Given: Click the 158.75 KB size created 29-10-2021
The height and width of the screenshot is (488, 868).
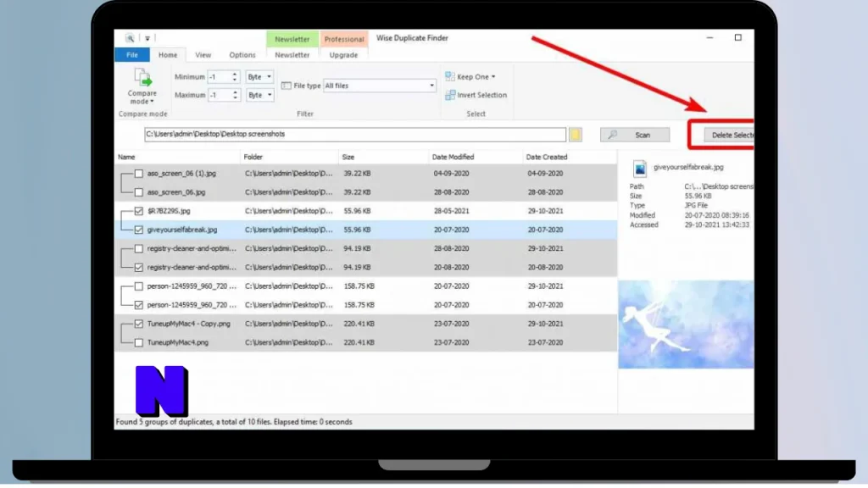Looking at the screenshot, I should 359,286.
